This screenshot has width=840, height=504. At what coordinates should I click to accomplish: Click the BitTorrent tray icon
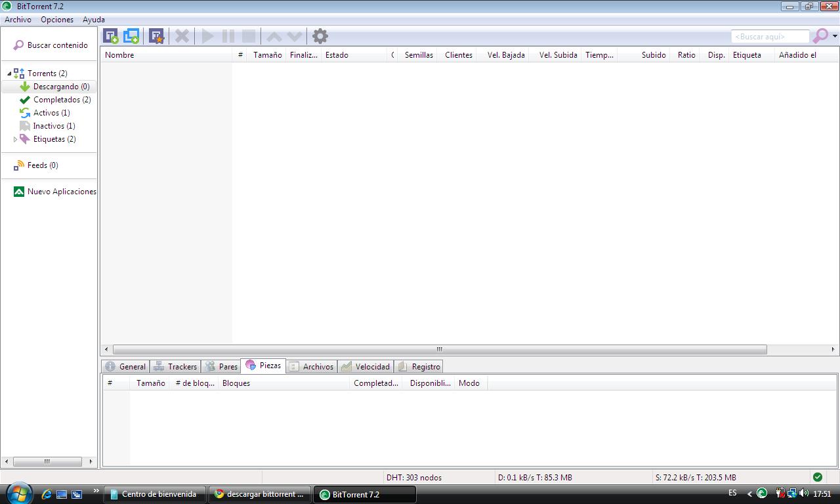(762, 493)
